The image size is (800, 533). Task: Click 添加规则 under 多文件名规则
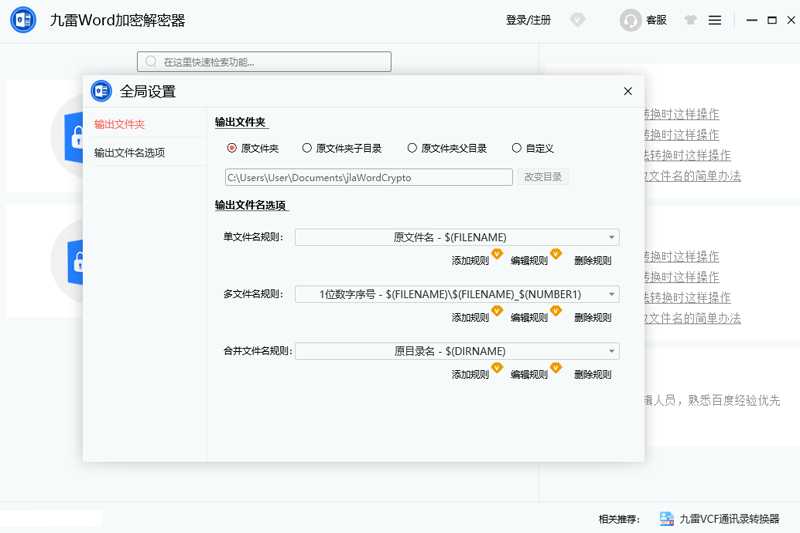(x=470, y=318)
